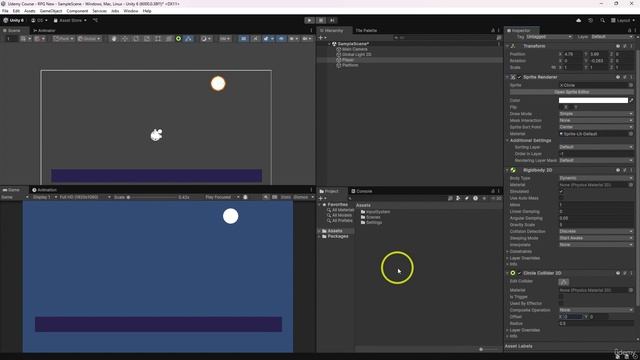Viewport: 640px width, 360px height.
Task: Click the Pause button in the top toolbar
Action: [321, 20]
